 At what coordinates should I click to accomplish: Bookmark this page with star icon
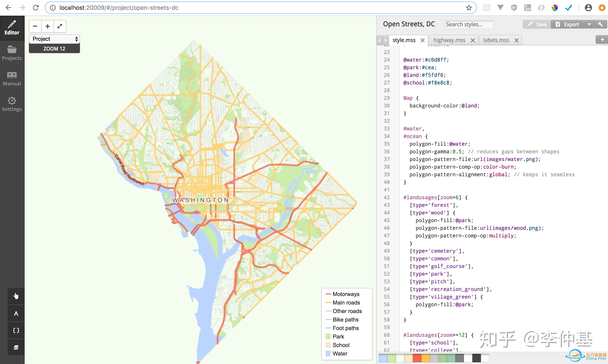(x=469, y=8)
